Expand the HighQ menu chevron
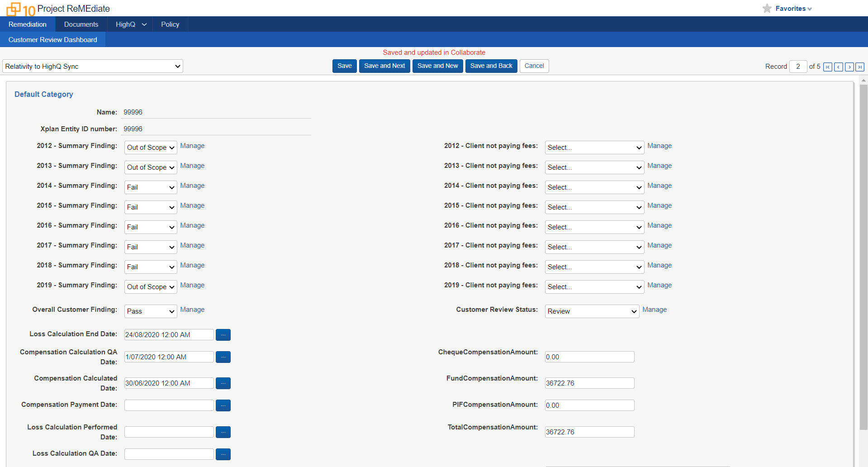This screenshot has height=467, width=868. [x=144, y=24]
